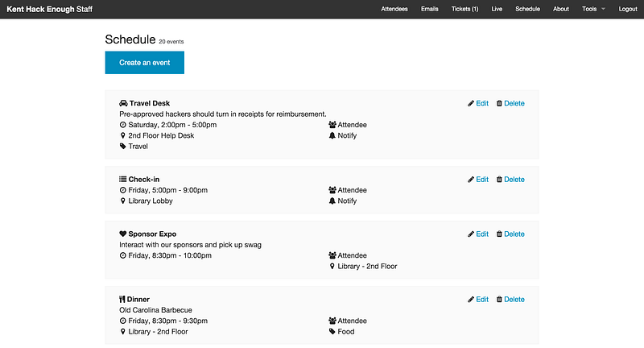This screenshot has height=348, width=644.
Task: Click the pencil icon for Sponsor Expo
Action: coord(471,234)
